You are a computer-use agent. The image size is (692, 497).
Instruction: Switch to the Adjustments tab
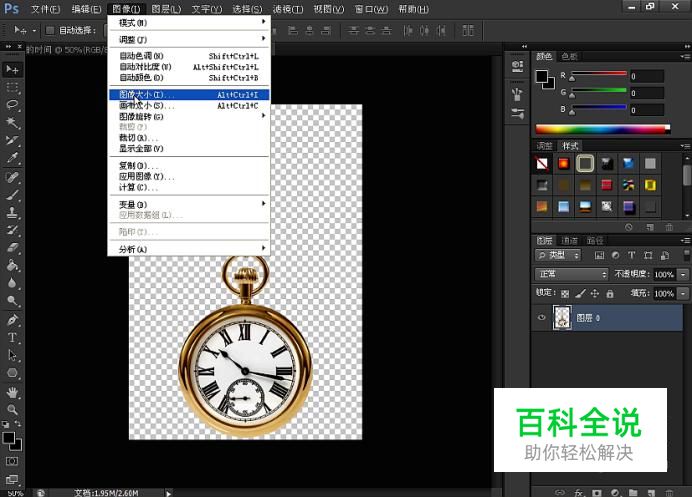tap(544, 146)
